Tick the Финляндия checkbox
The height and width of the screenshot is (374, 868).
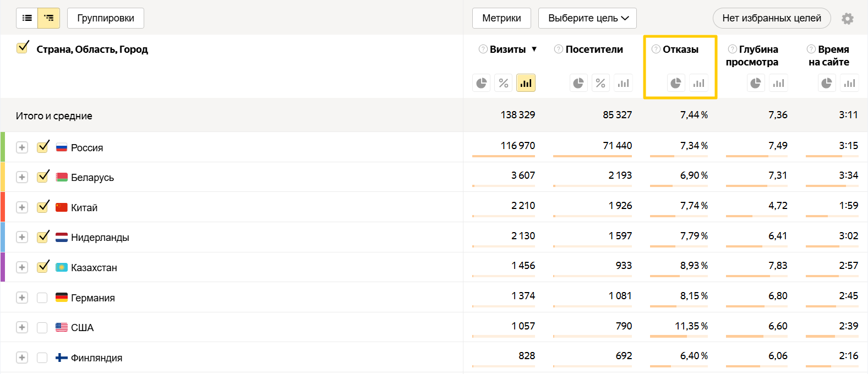pos(42,358)
